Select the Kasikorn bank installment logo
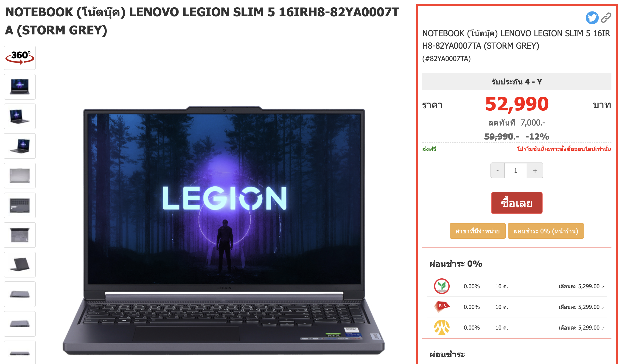The width and height of the screenshot is (633, 364). tap(442, 286)
